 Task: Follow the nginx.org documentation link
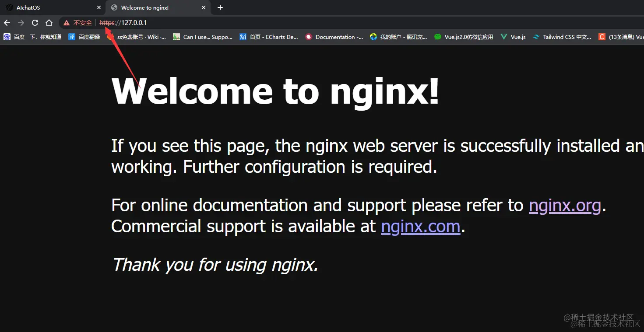point(565,206)
